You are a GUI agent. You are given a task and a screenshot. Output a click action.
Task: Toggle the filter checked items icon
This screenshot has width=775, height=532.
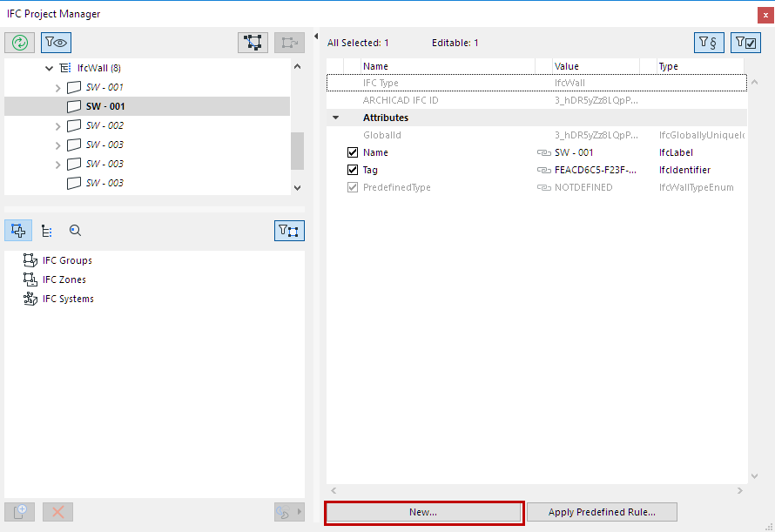(745, 43)
